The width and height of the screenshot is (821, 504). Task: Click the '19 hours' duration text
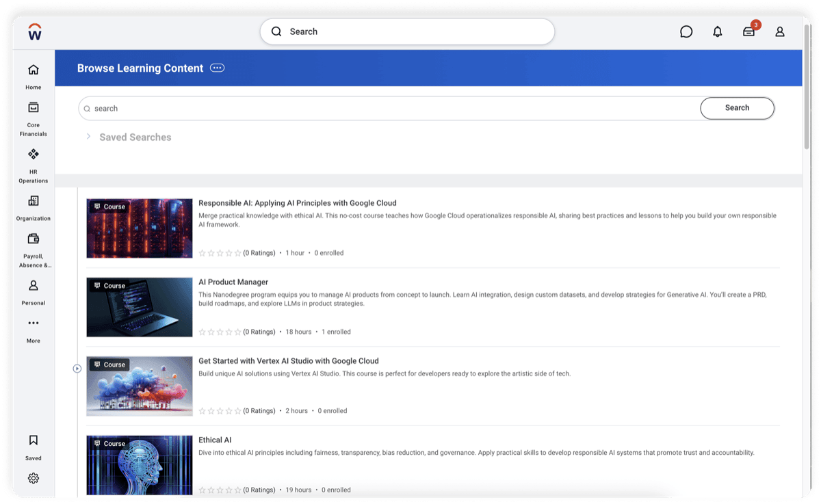[x=298, y=490]
